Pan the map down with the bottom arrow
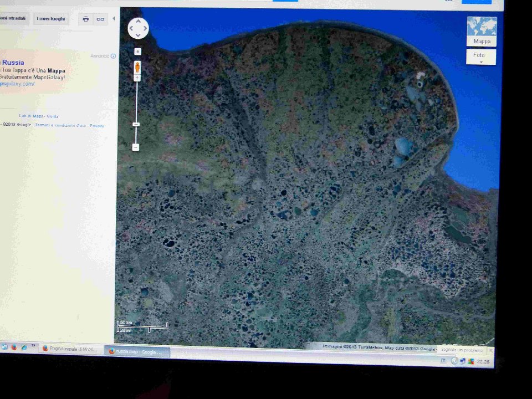The image size is (532, 399). coord(138,35)
